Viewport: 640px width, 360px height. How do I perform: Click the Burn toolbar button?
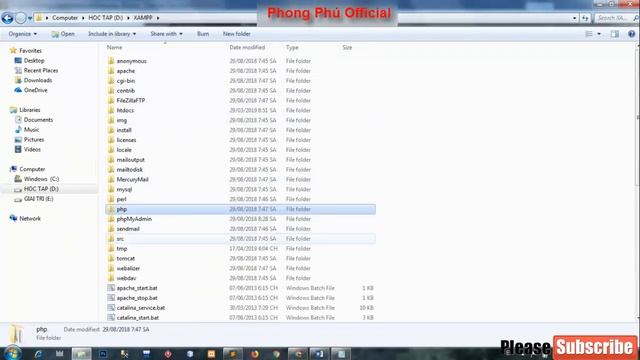click(203, 34)
